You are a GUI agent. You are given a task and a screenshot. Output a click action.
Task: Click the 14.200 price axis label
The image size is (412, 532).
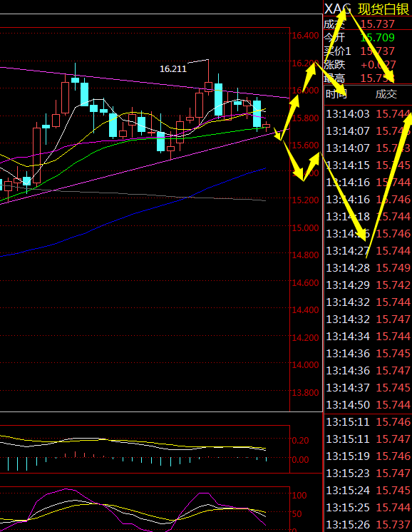click(x=306, y=337)
